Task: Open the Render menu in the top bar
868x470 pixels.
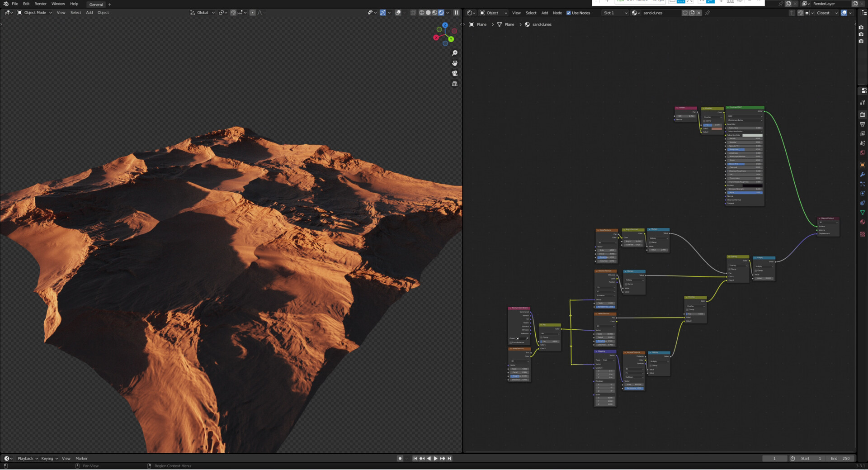Action: click(x=40, y=4)
